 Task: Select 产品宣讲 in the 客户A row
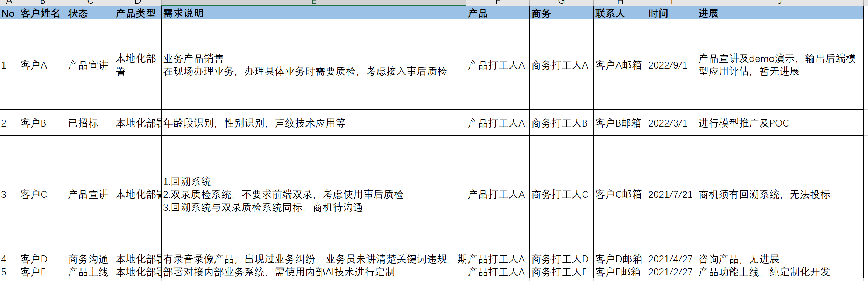point(90,65)
